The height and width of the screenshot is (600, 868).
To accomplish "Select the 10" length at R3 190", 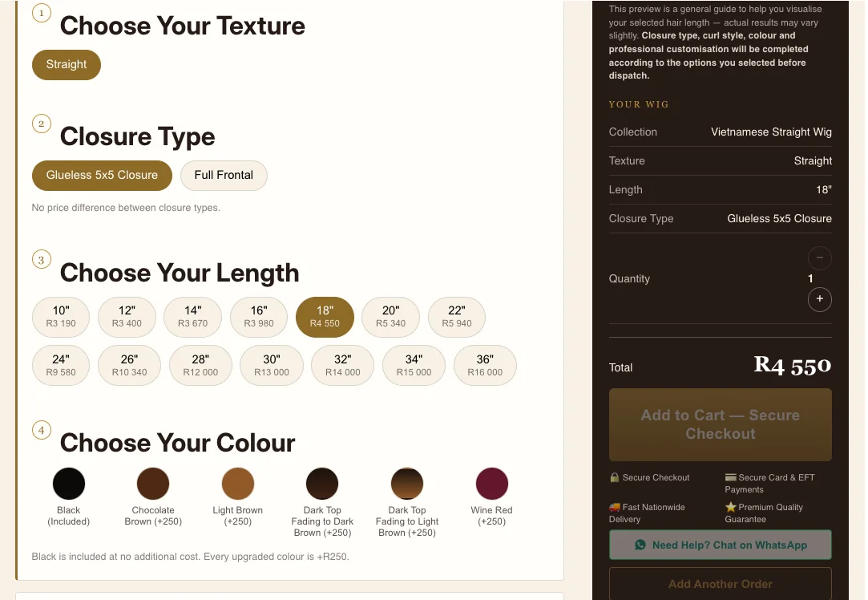I will (x=61, y=317).
